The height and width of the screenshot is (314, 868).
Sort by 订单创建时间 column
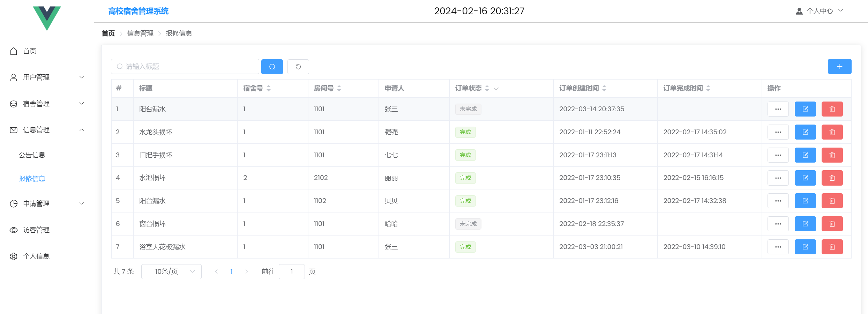604,88
